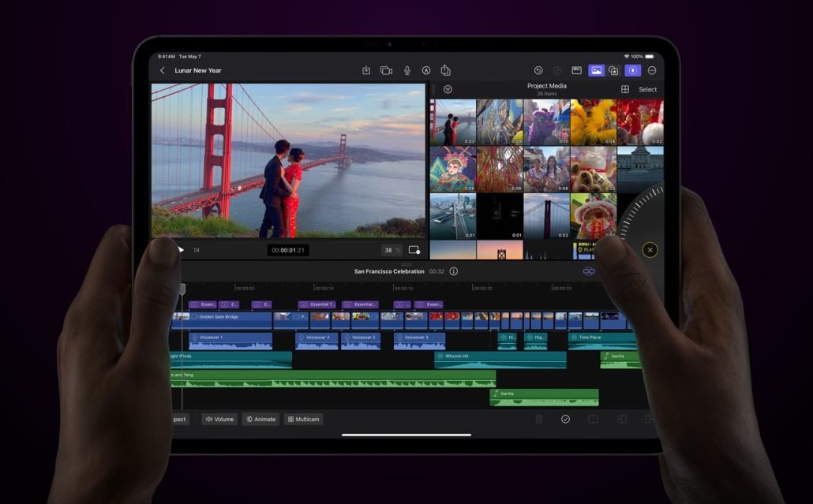
Task: Share or export the project
Action: (445, 70)
